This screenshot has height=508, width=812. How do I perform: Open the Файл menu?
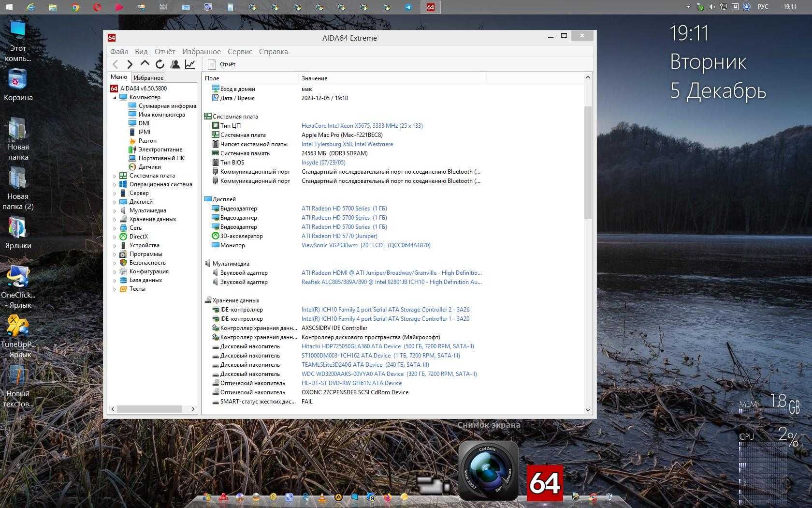click(x=119, y=51)
